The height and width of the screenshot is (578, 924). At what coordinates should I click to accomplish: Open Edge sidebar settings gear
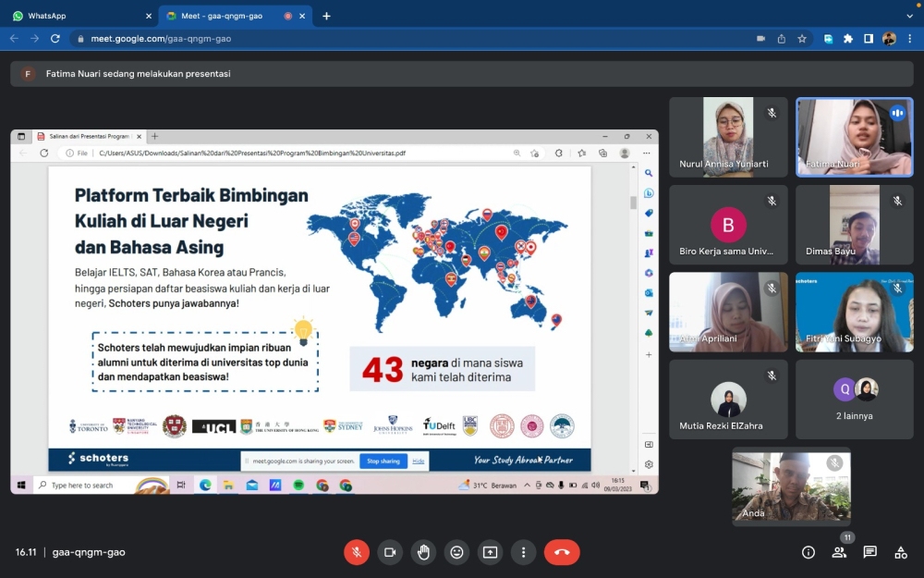649,464
